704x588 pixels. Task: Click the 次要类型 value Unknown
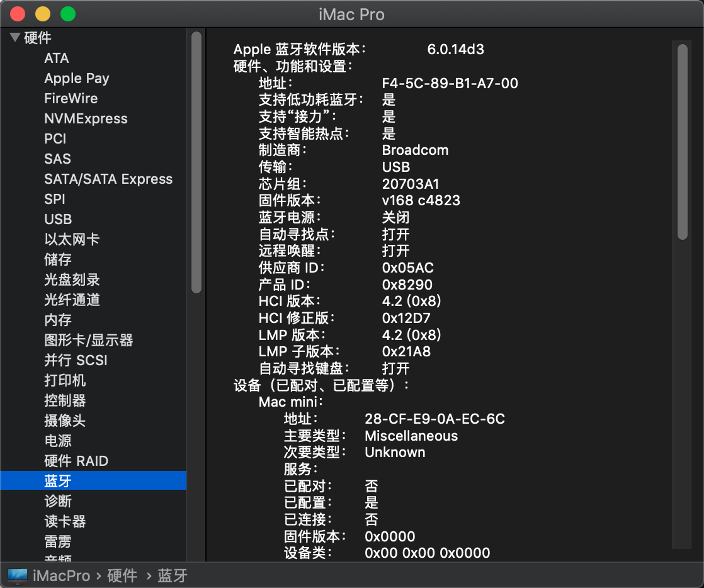coord(395,453)
